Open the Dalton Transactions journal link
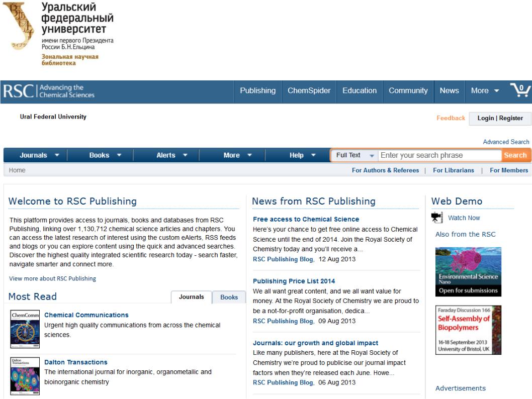 tap(75, 362)
